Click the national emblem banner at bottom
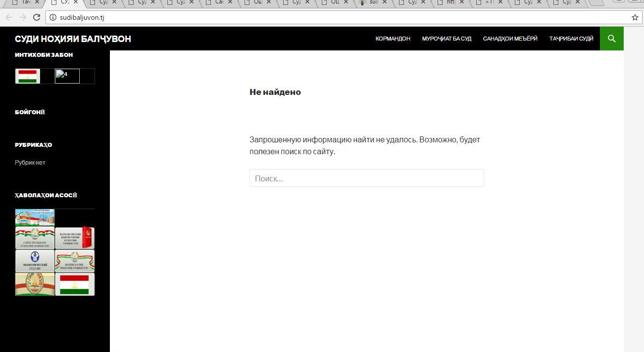Screen dimensions: 644x352 [x=35, y=284]
